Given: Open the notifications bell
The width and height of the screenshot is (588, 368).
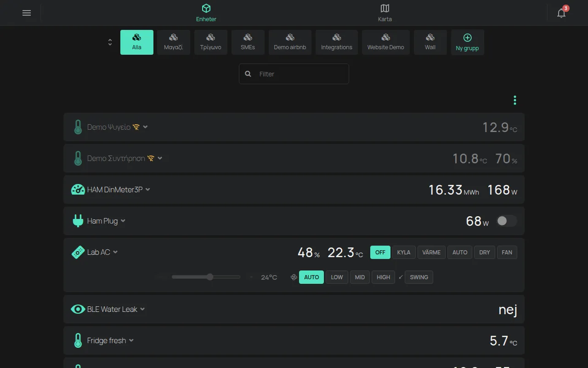Looking at the screenshot, I should [x=561, y=13].
